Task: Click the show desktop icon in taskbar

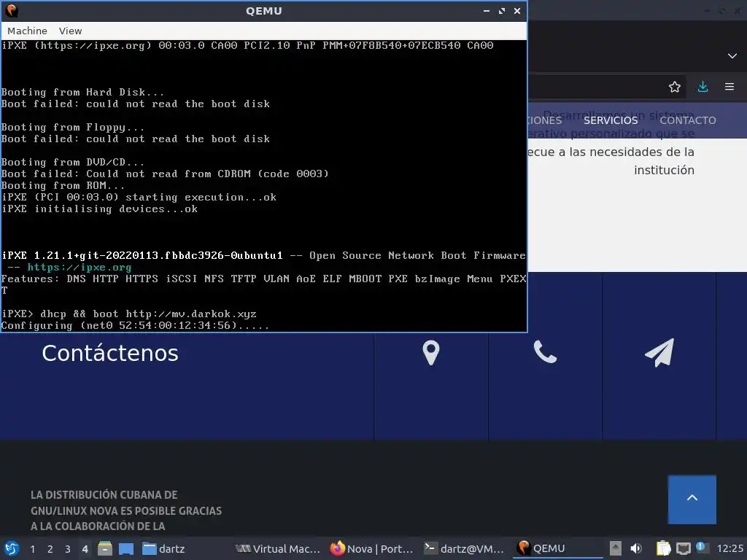Action: (125, 549)
